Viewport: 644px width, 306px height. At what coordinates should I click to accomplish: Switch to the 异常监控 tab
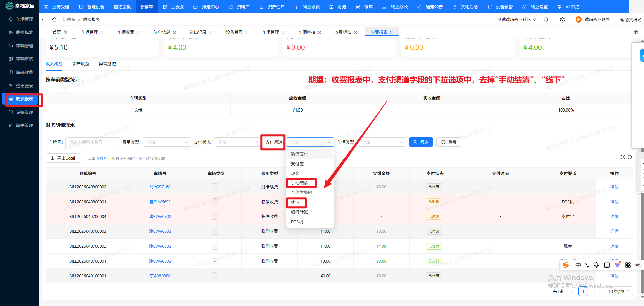[107, 64]
